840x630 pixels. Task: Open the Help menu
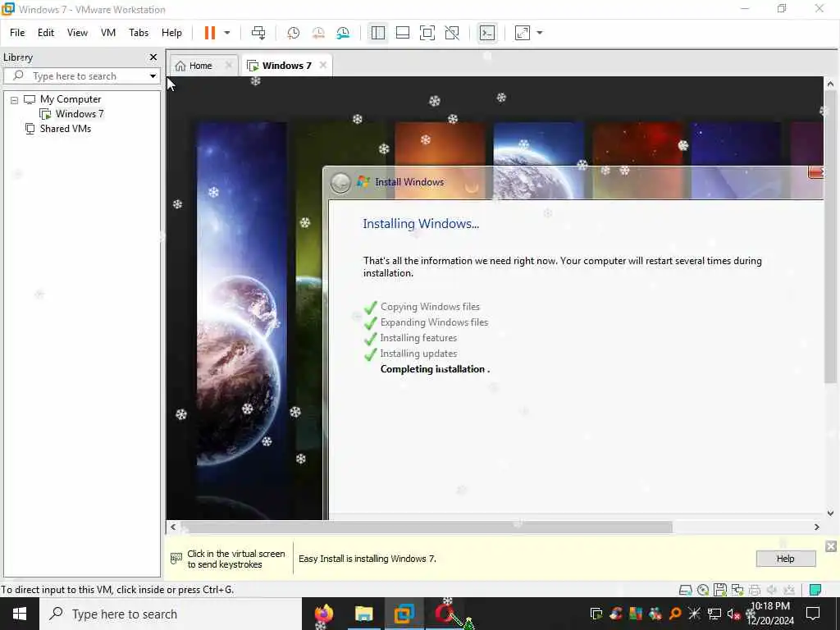pos(172,33)
